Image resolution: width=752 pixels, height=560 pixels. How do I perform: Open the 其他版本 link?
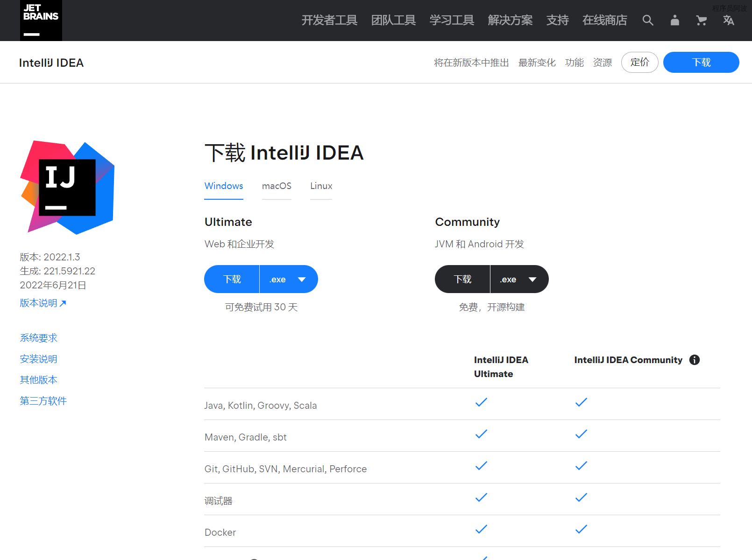click(x=38, y=379)
